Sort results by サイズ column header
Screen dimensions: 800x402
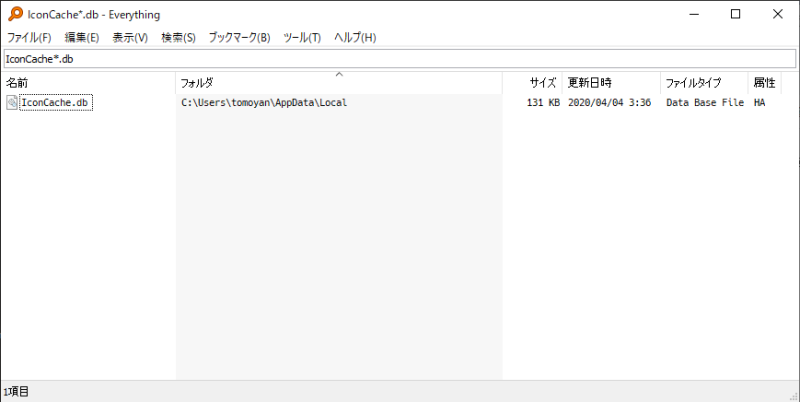pos(532,83)
